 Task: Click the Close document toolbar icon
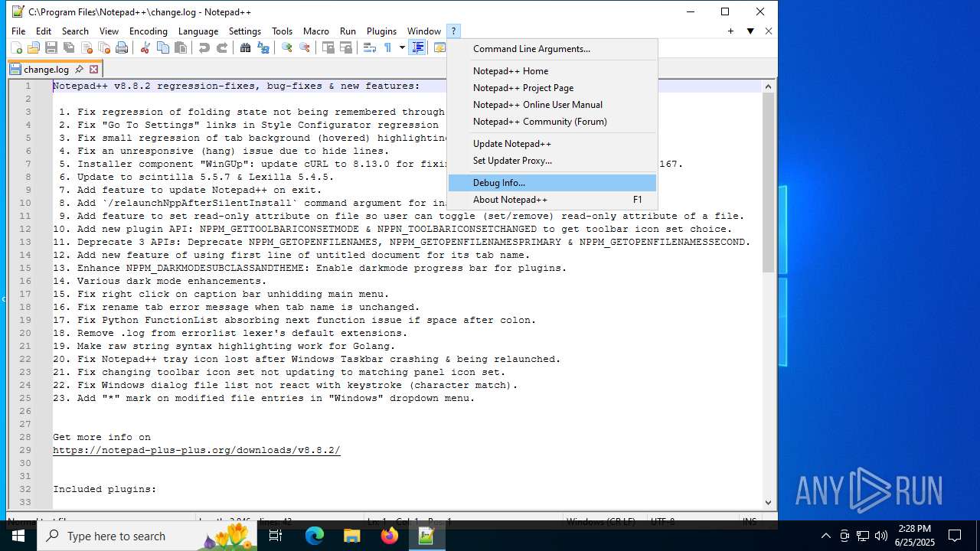pyautogui.click(x=86, y=48)
